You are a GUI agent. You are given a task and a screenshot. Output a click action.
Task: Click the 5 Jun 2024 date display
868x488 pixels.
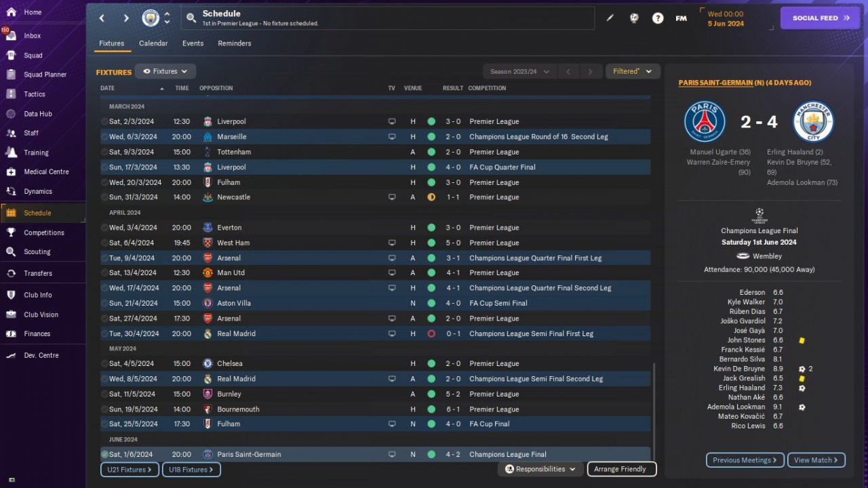(x=726, y=24)
